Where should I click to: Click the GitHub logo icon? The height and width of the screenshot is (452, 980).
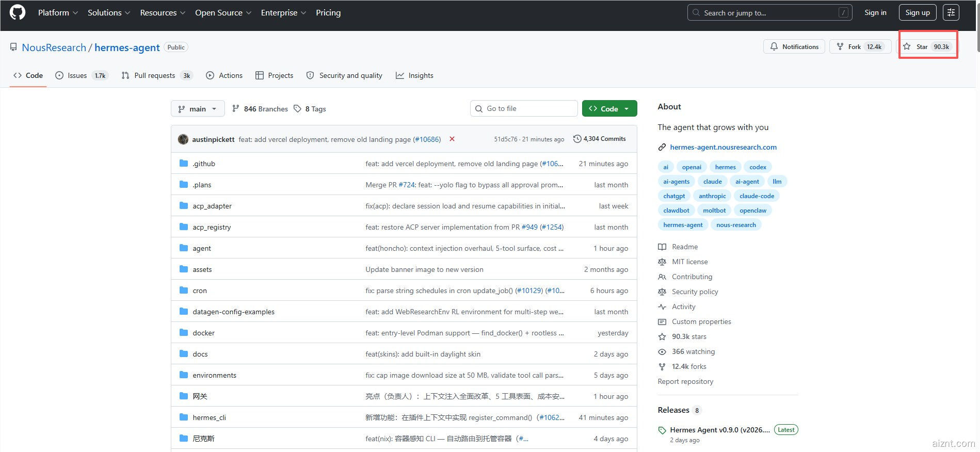click(18, 12)
